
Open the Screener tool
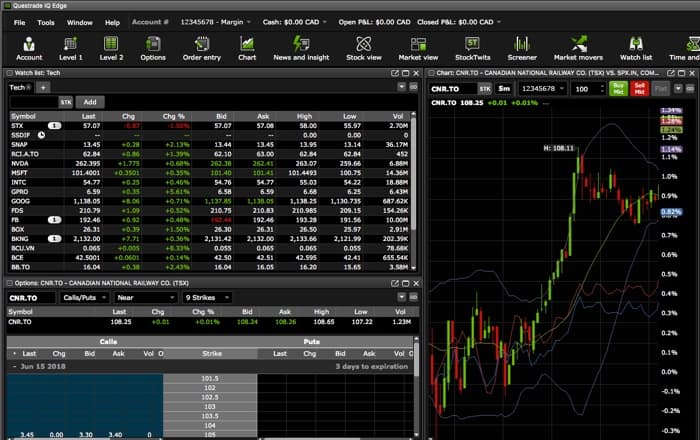coord(522,49)
